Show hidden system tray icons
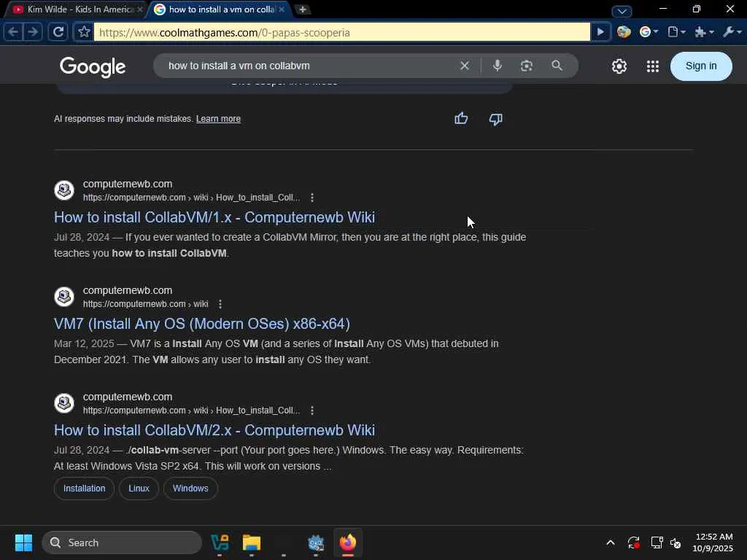 point(611,542)
